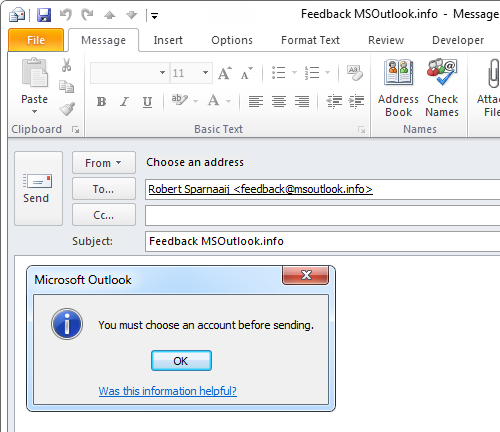
Task: Expand the numbering style arrow
Action: (328, 72)
